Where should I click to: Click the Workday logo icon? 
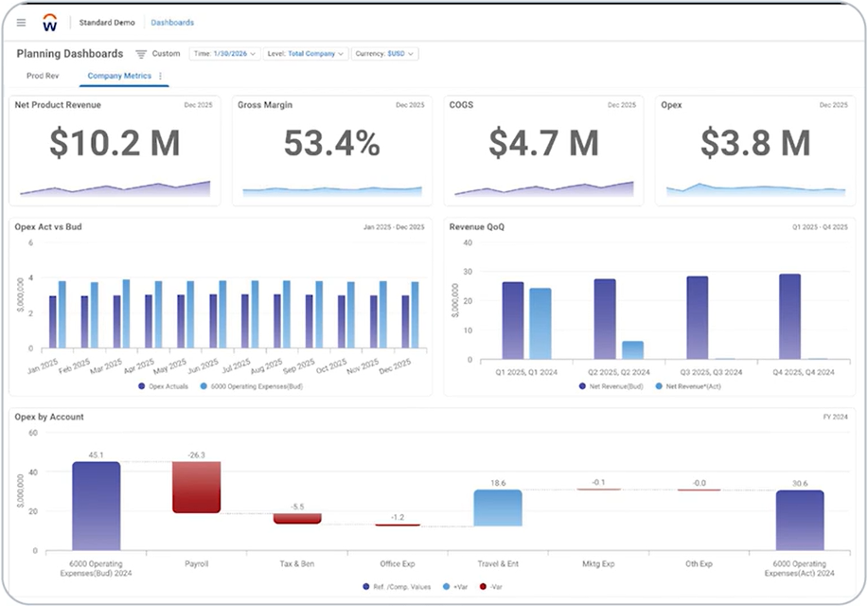pos(50,23)
